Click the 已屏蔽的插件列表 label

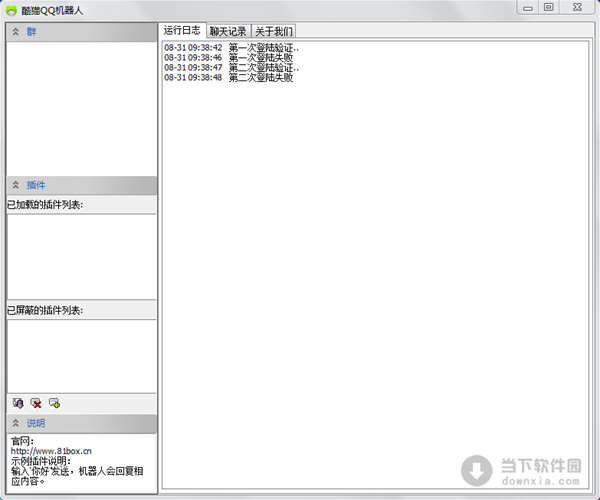(45, 310)
